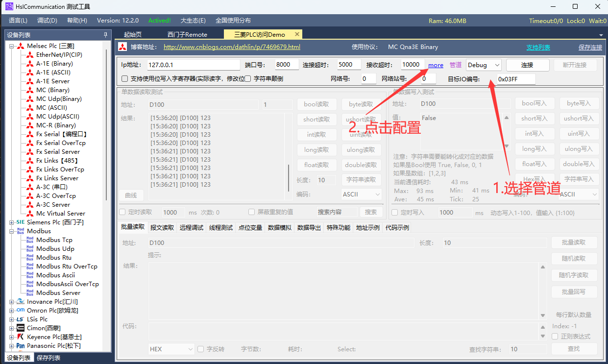The image size is (608, 364).
Task: Click the A-3C (串口) device icon
Action: coord(30,187)
